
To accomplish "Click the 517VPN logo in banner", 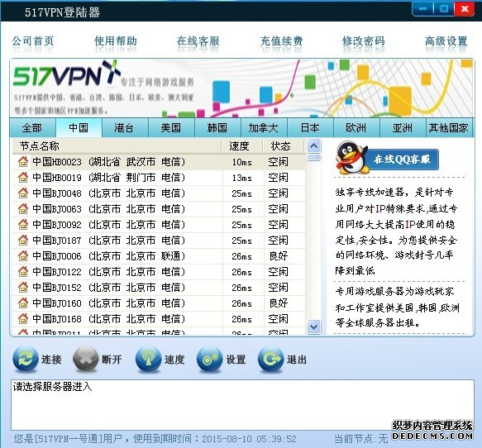I will click(66, 74).
